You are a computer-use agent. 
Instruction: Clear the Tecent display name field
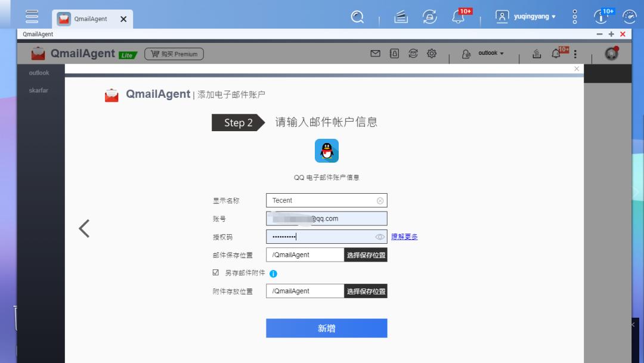380,200
